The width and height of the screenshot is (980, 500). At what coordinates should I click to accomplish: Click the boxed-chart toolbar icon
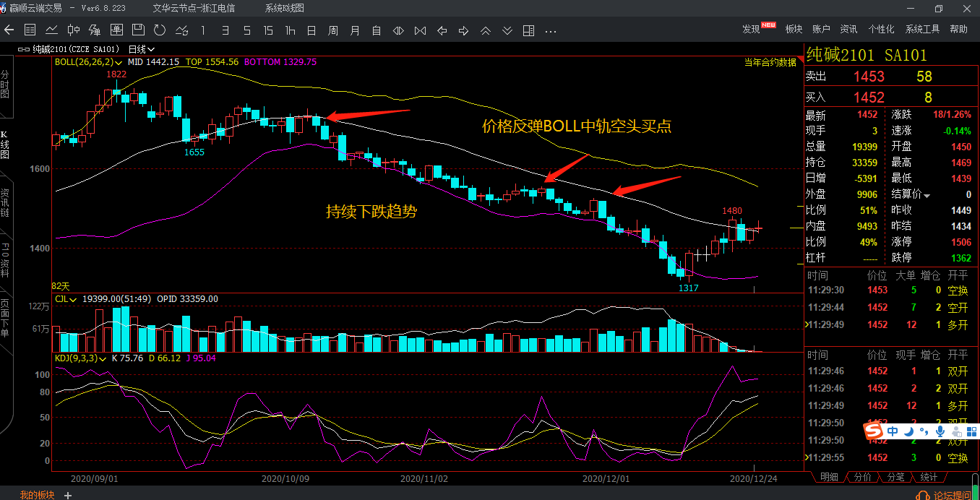(x=116, y=30)
